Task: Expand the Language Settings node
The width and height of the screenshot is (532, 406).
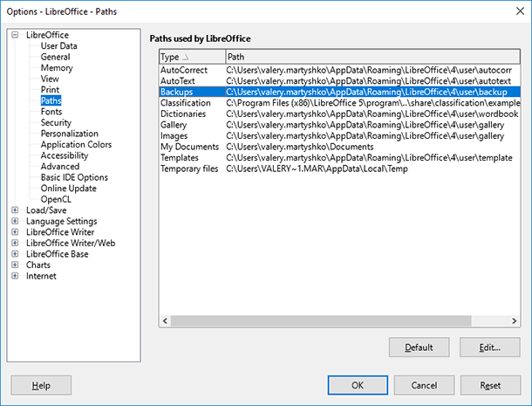Action: (15, 221)
